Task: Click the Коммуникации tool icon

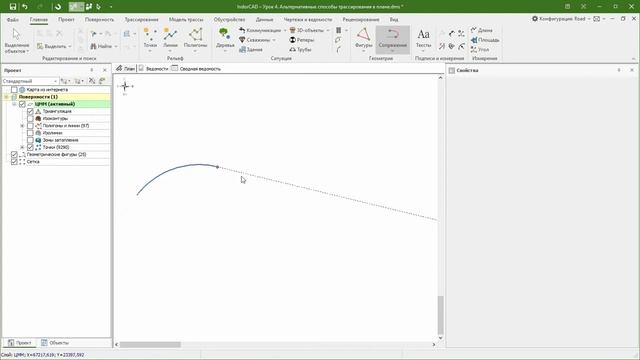Action: pos(242,30)
